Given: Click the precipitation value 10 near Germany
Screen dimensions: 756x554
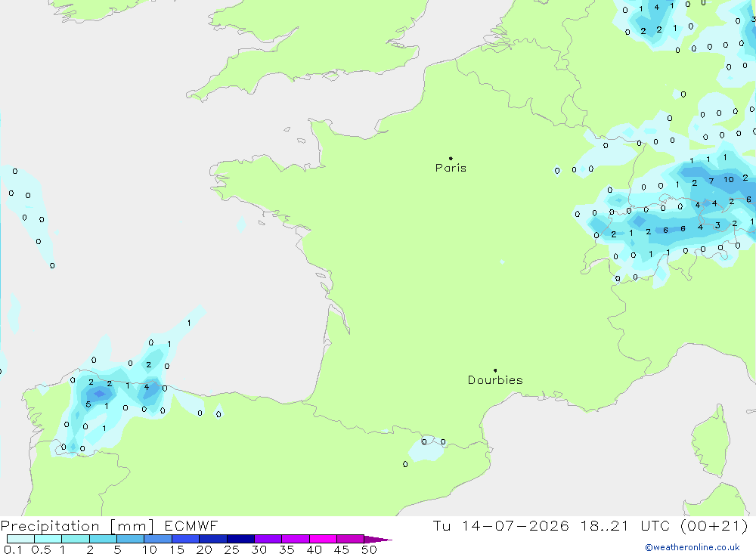Looking at the screenshot, I should tap(729, 179).
